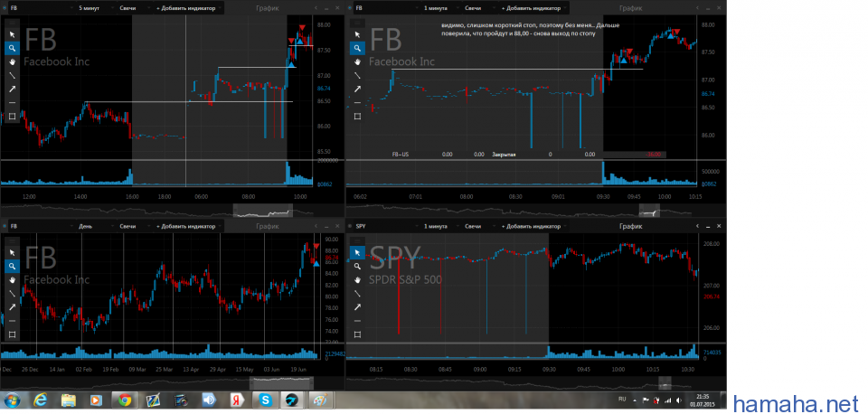Collapse SPY chart panel with left chevron
This screenshot has height=414, width=868.
[x=698, y=226]
